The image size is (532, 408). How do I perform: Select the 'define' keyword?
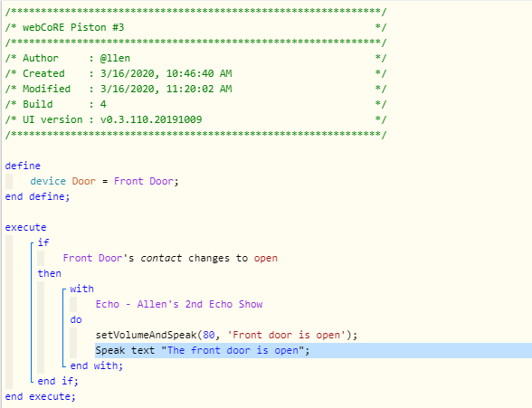[23, 166]
